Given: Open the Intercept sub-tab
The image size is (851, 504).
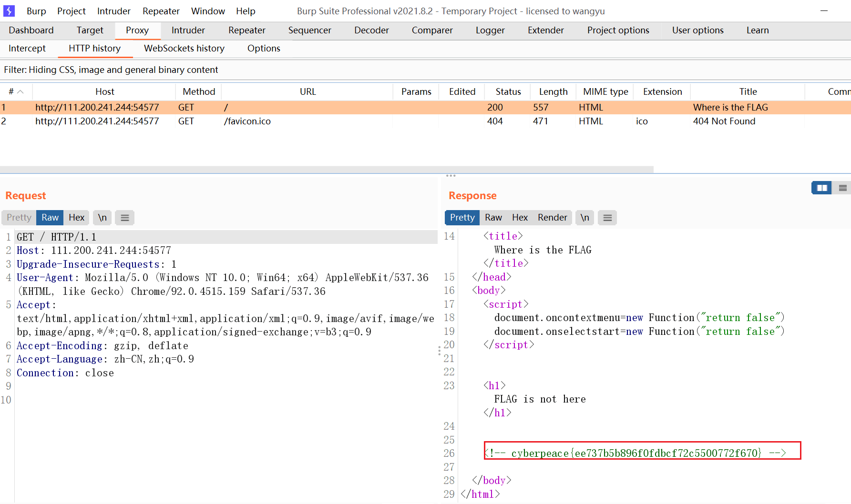Looking at the screenshot, I should (27, 48).
